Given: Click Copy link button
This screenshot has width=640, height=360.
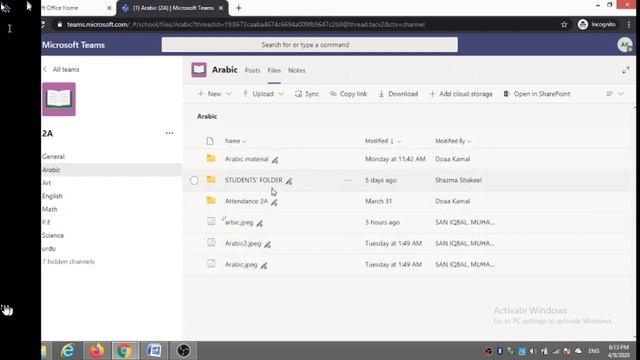Looking at the screenshot, I should [x=348, y=94].
